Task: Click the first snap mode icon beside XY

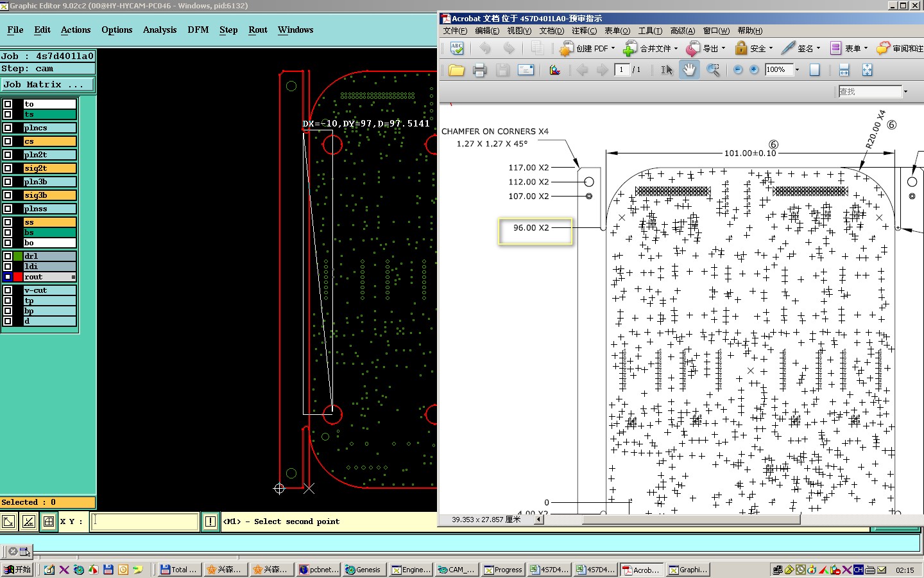Action: click(8, 521)
